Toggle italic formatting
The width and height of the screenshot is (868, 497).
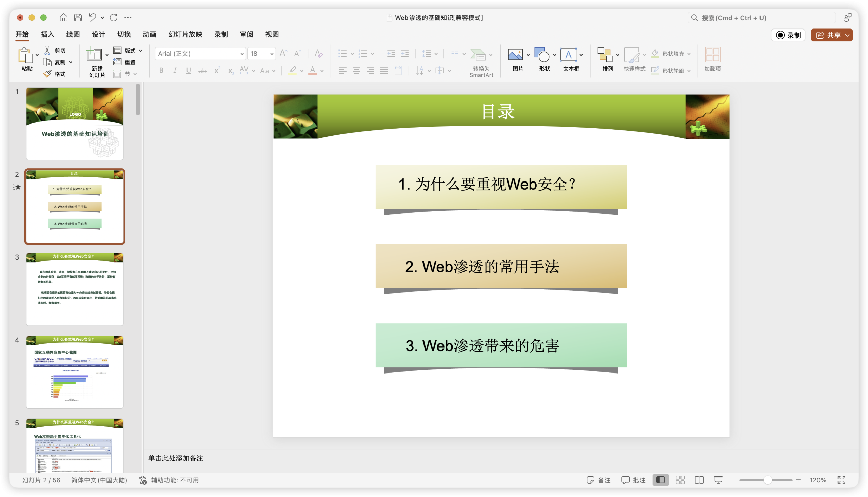pyautogui.click(x=175, y=70)
